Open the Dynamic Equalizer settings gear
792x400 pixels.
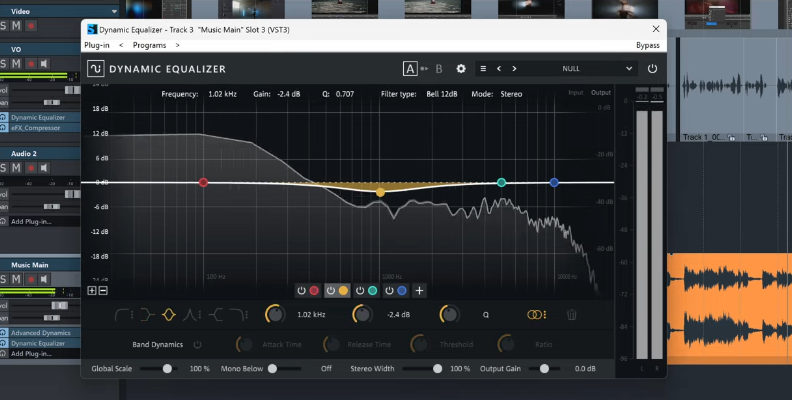click(x=461, y=69)
